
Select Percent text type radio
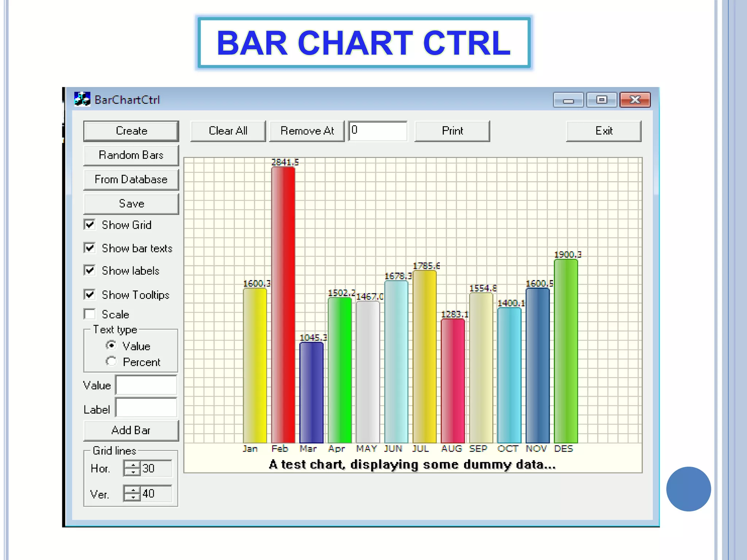111,361
